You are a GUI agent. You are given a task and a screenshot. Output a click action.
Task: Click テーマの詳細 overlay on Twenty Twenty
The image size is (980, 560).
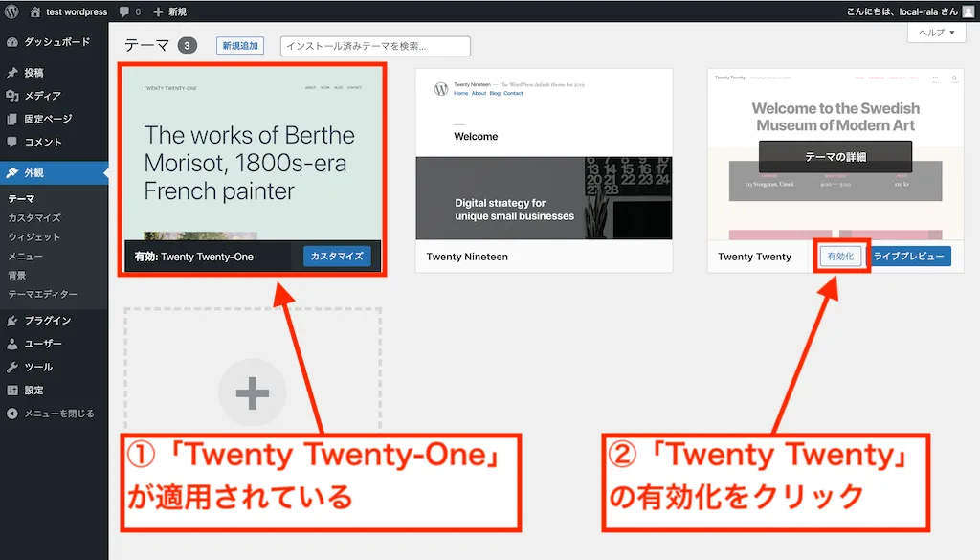835,157
